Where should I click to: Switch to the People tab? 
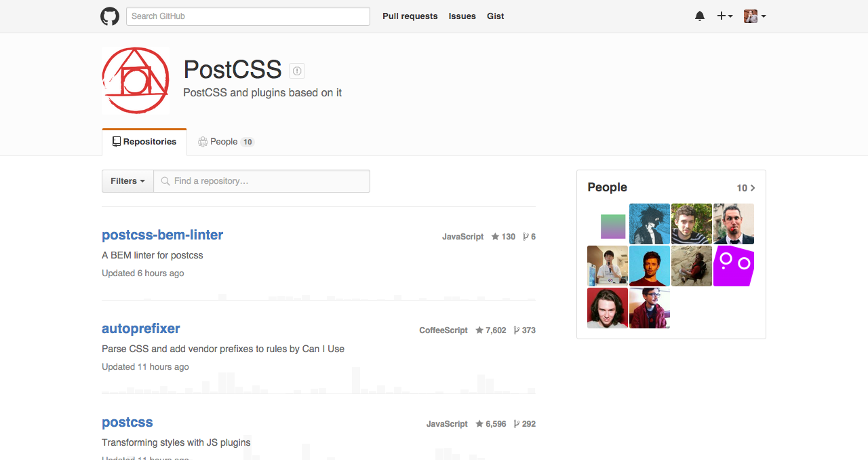point(226,142)
